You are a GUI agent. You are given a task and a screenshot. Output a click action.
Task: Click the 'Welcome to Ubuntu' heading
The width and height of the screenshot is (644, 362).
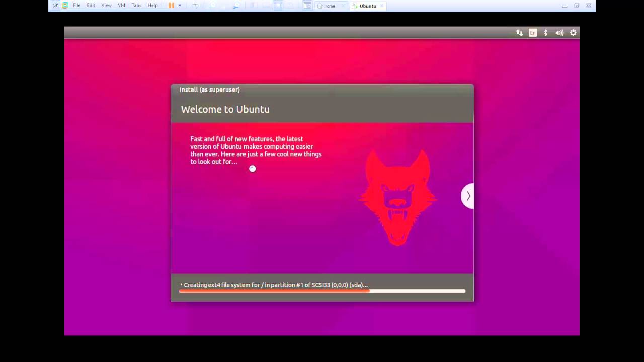pyautogui.click(x=225, y=109)
